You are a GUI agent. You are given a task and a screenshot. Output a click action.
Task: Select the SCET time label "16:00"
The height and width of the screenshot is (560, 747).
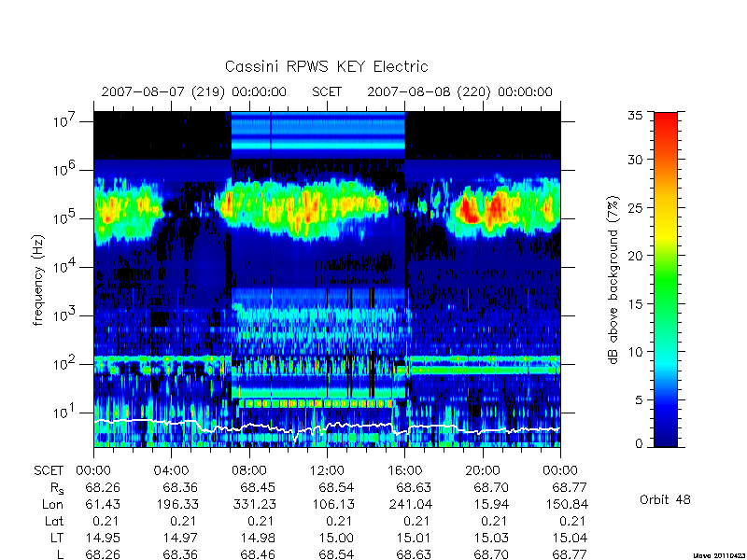[404, 471]
